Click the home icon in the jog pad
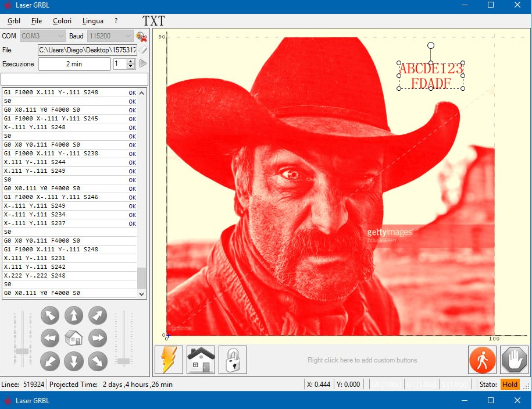Image resolution: width=532 pixels, height=409 pixels. (74, 338)
